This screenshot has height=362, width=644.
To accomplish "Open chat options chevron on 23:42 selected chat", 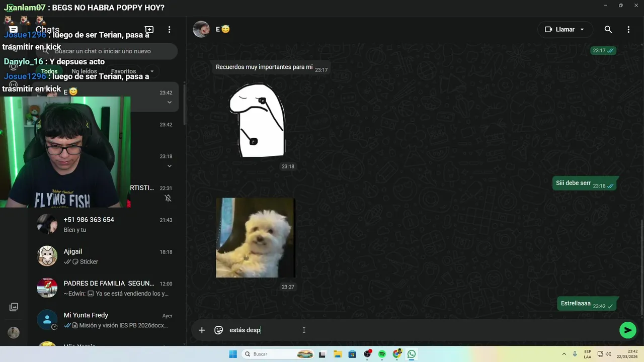I will [170, 103].
